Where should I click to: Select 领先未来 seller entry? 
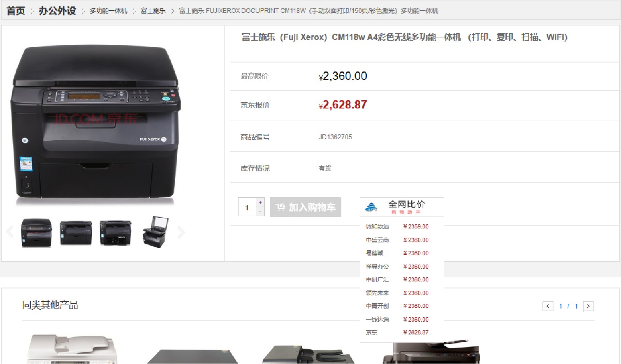(377, 293)
